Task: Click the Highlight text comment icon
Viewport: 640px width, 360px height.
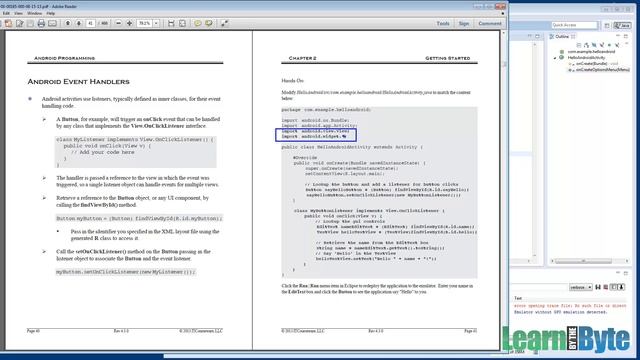Action: [209, 24]
